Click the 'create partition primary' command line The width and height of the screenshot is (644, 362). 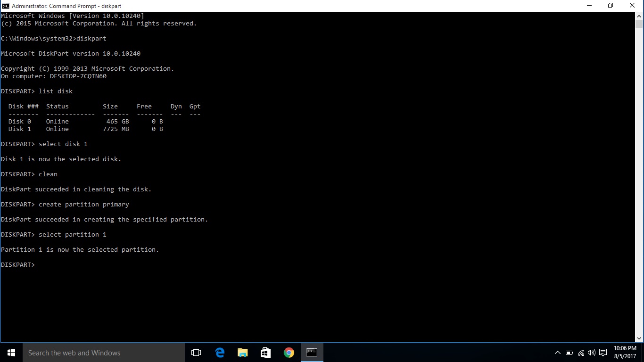point(65,204)
